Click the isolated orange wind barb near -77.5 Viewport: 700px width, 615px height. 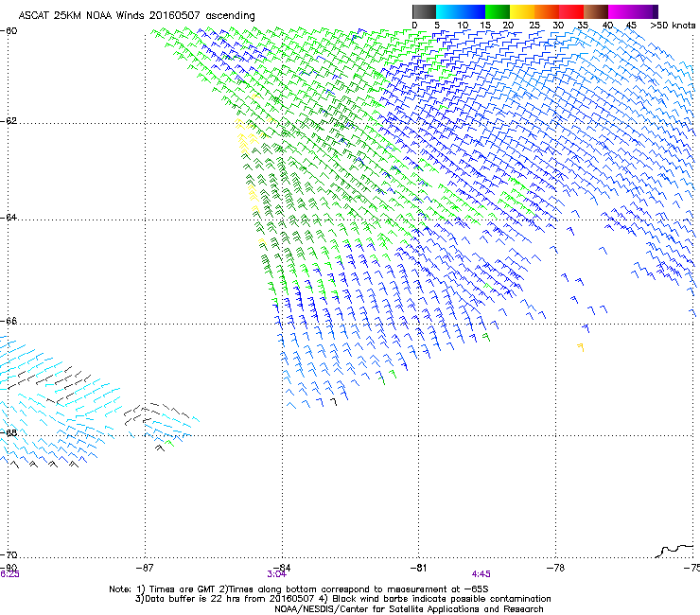[581, 347]
